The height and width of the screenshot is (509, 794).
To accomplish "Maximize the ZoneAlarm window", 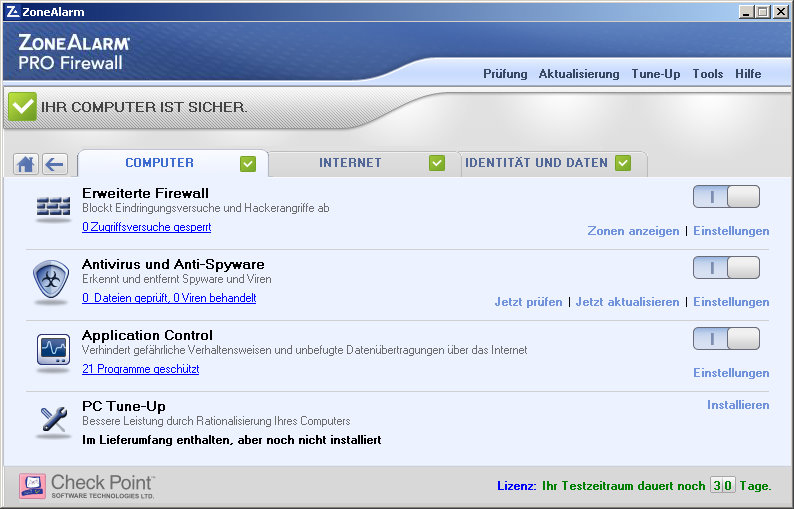I will [x=762, y=12].
